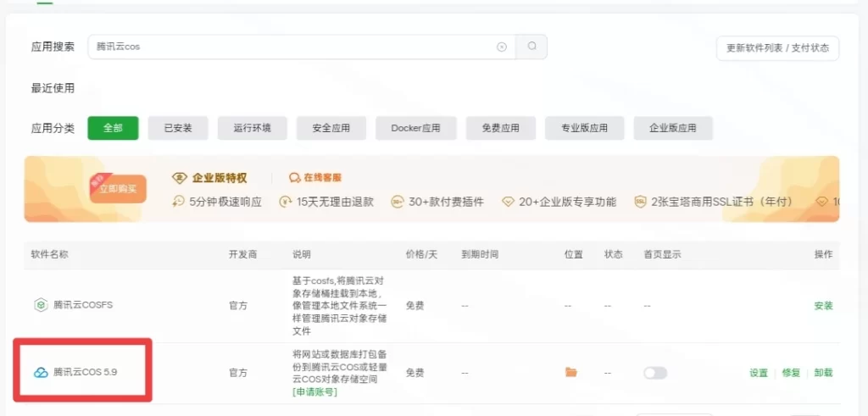This screenshot has height=416, width=868.
Task: Click the 立即购买 button
Action: [118, 189]
